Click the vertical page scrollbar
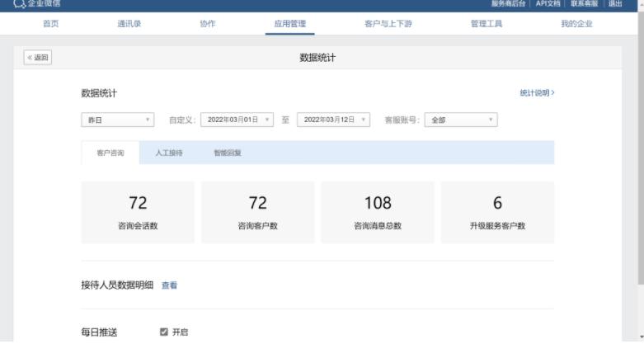This screenshot has width=644, height=344. tap(641, 148)
